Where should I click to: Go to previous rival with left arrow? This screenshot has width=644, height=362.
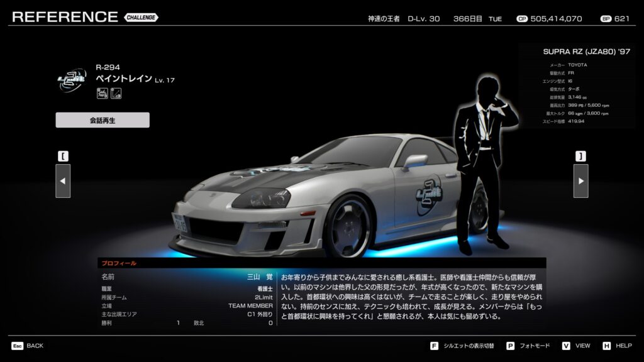63,181
